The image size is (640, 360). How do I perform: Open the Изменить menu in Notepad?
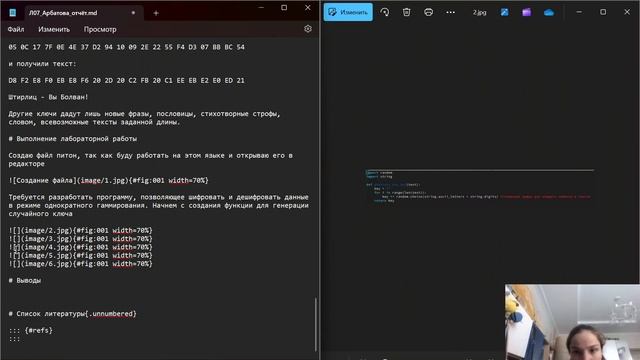(54, 29)
